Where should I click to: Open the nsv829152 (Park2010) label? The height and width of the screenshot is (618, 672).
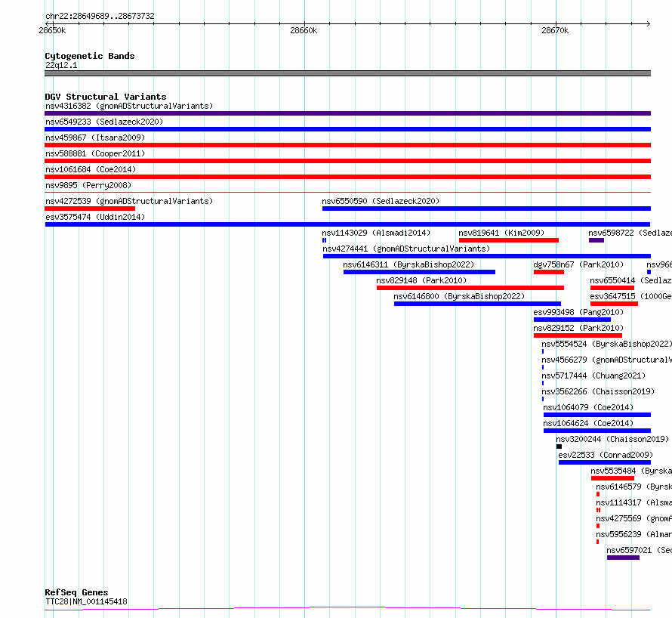pos(578,328)
